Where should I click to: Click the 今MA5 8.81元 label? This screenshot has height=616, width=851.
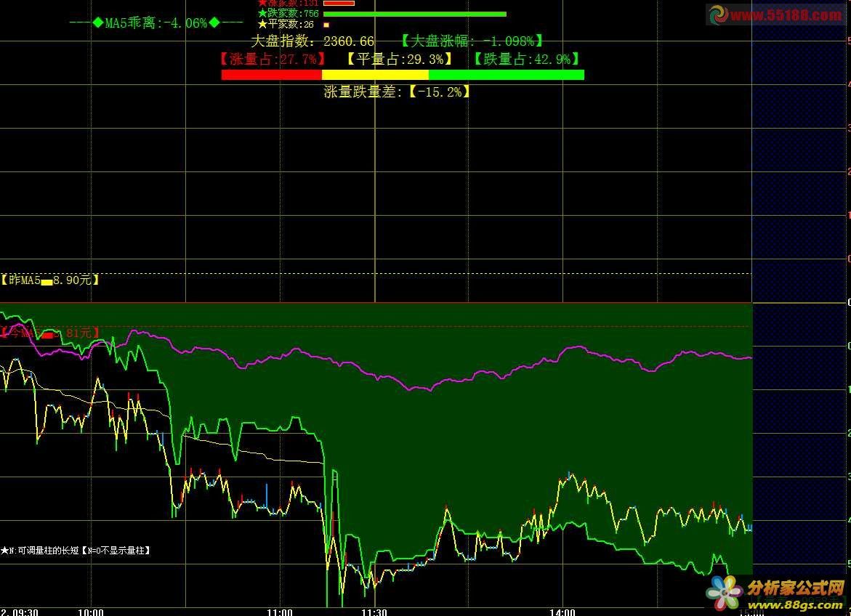50,333
